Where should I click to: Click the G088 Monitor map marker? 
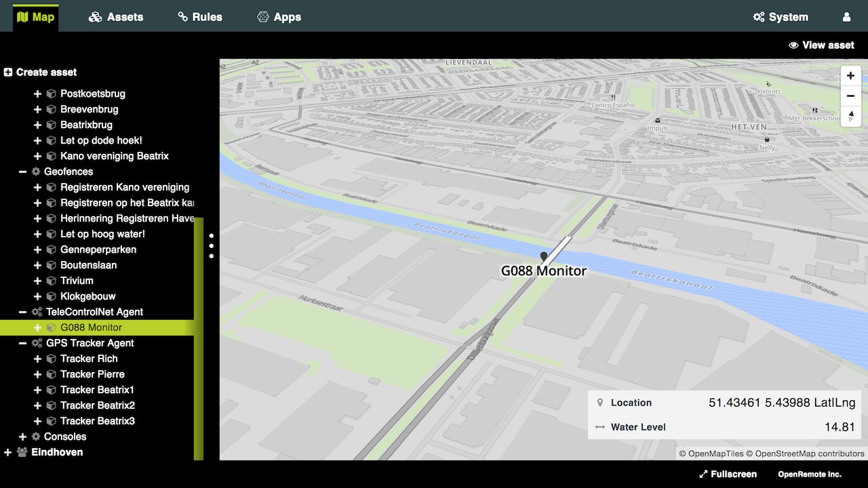(x=543, y=257)
